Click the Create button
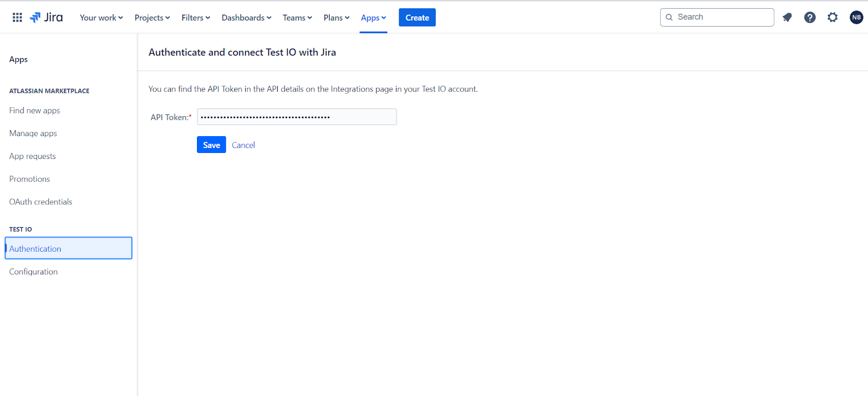 tap(417, 17)
